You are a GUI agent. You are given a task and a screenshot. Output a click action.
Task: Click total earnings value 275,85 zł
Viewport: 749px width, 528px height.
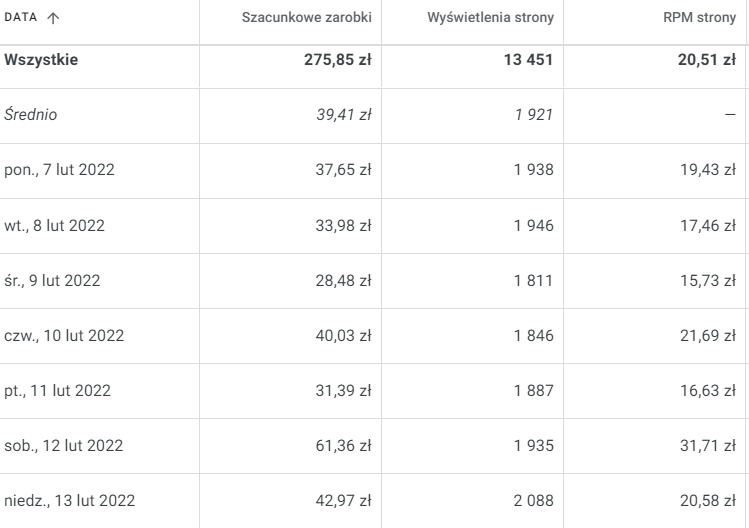[x=338, y=60]
